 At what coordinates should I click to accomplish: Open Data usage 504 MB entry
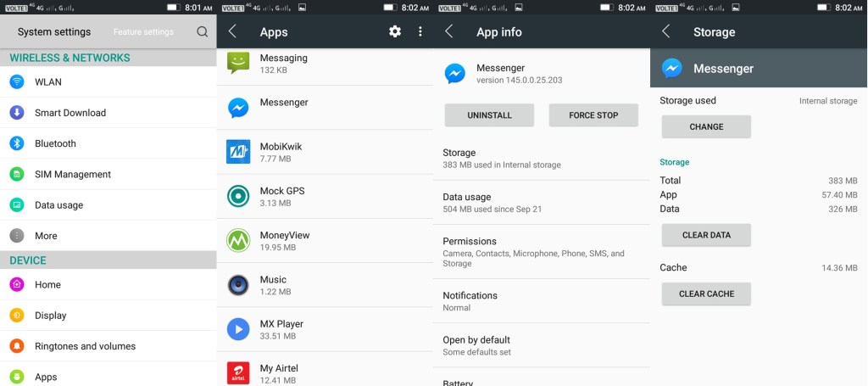tap(542, 203)
